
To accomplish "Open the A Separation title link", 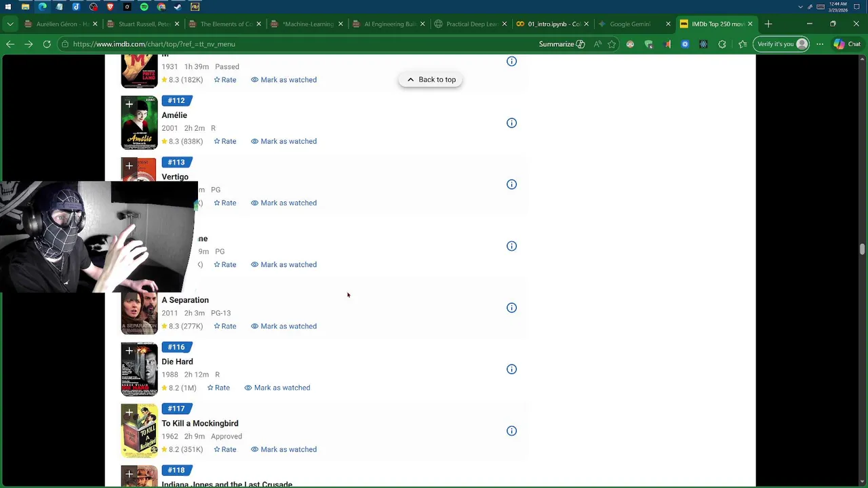I will tap(185, 300).
